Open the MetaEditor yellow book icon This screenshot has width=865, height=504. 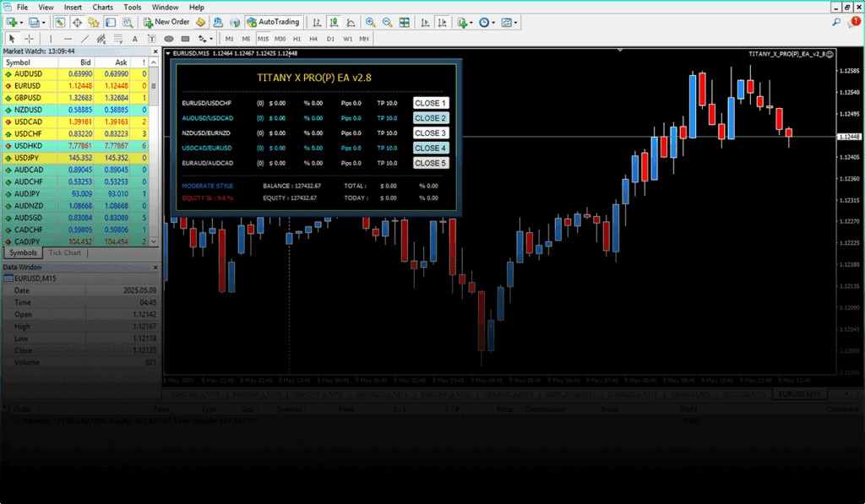201,22
